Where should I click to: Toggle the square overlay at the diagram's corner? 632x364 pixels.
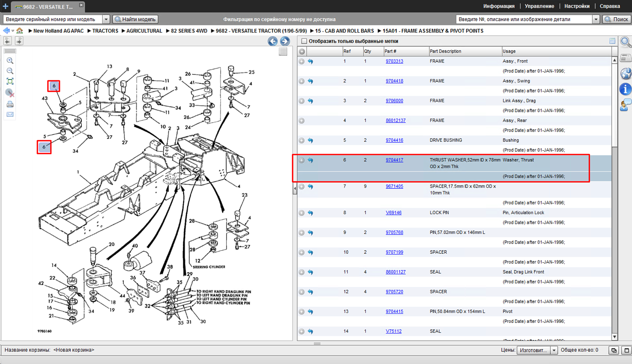click(283, 51)
